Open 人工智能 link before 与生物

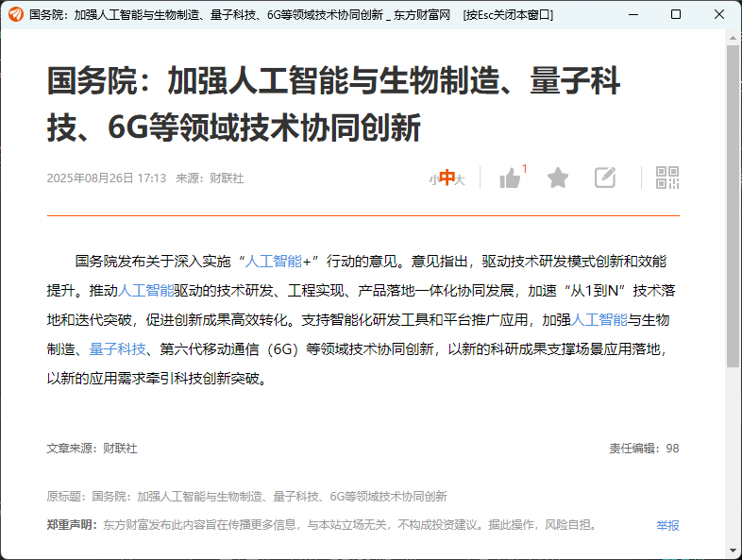coord(599,320)
